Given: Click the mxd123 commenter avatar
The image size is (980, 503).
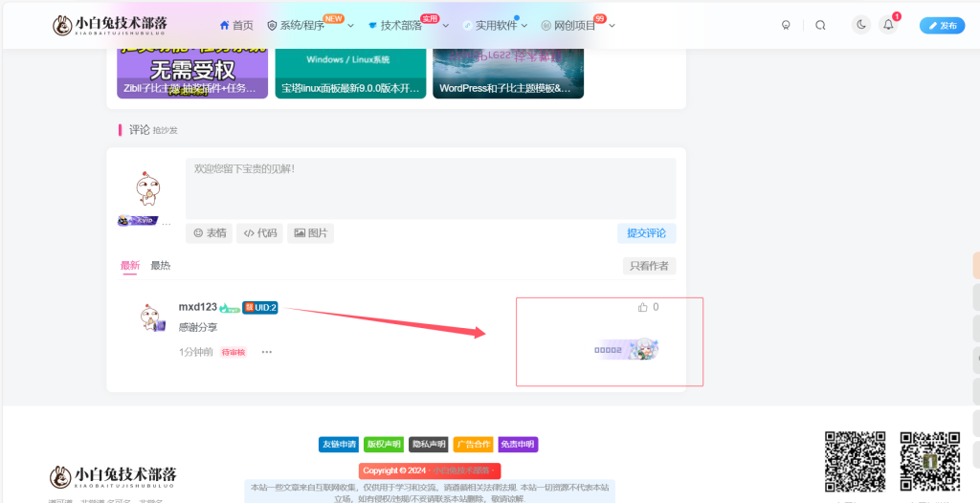Looking at the screenshot, I should coord(152,317).
